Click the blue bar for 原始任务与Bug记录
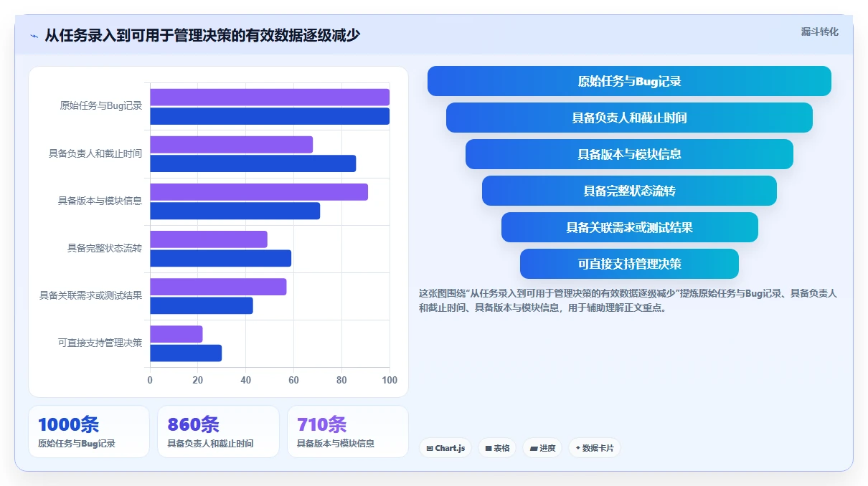The width and height of the screenshot is (868, 486). tap(270, 116)
